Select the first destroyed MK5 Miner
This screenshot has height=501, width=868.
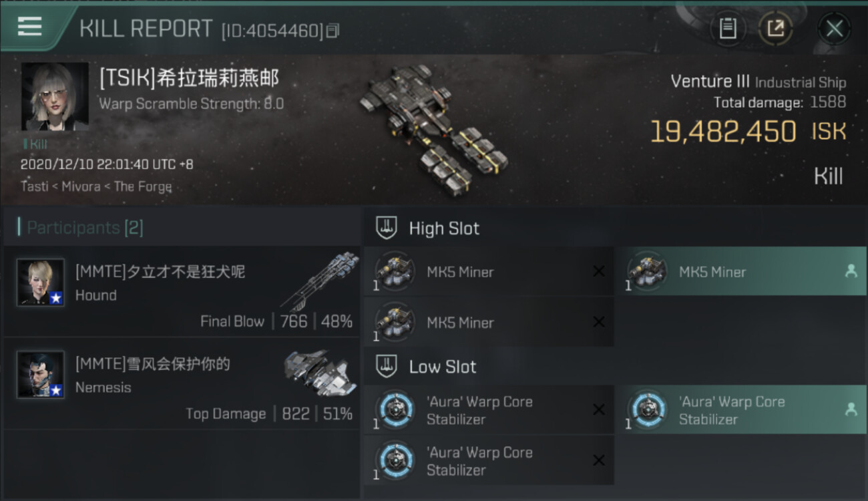coord(489,271)
